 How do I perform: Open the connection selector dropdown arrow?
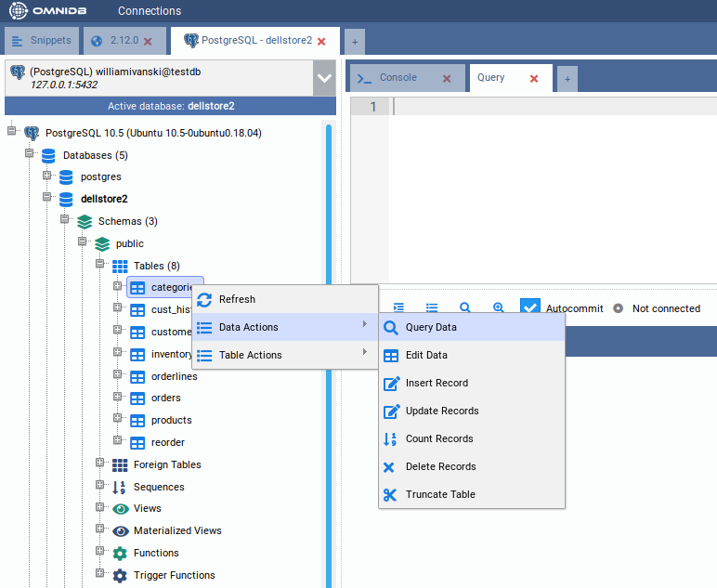click(324, 79)
